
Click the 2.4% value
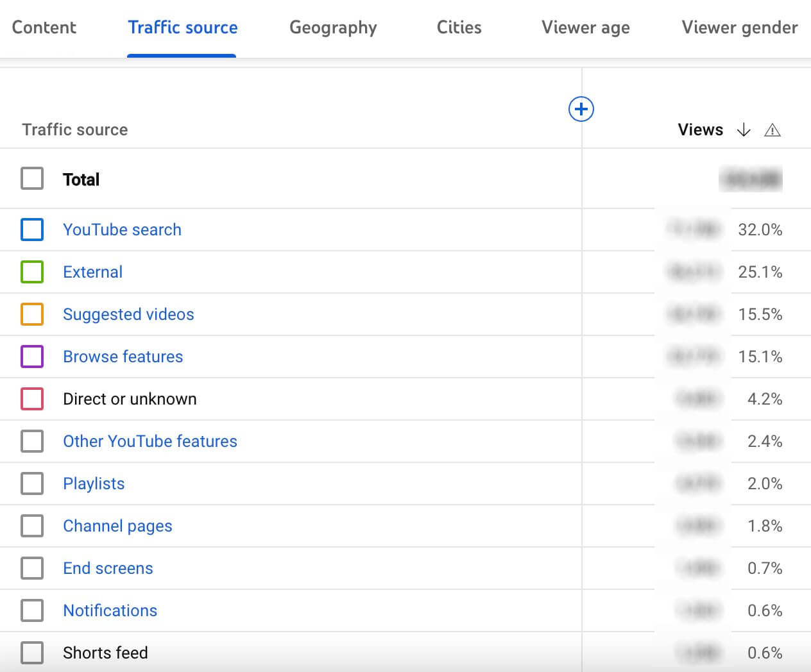(x=765, y=441)
